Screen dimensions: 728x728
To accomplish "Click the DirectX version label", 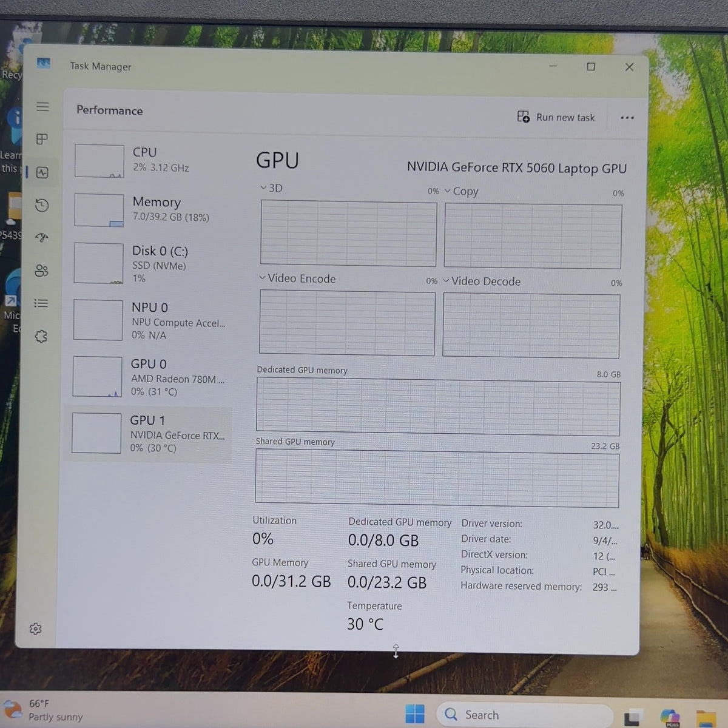I will 494,554.
